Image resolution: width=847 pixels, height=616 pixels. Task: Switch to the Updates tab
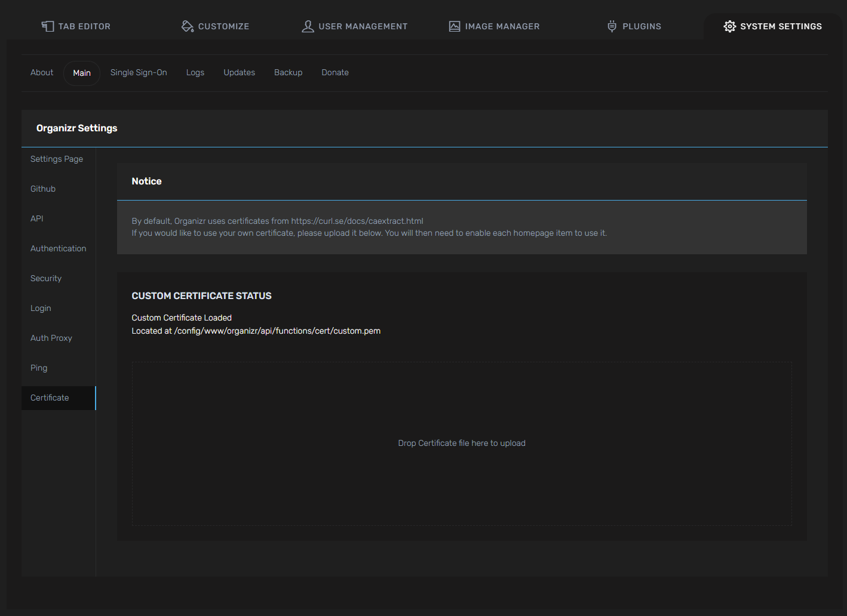click(x=239, y=72)
